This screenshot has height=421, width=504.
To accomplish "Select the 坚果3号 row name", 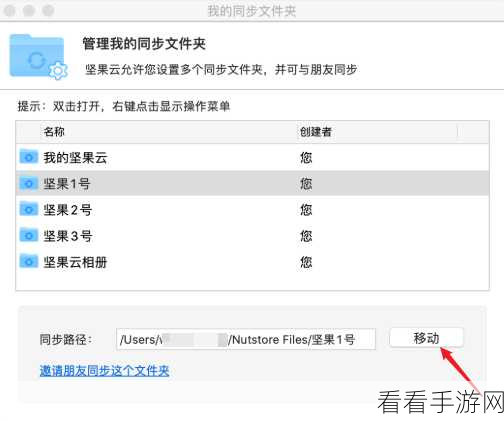I will click(x=67, y=236).
